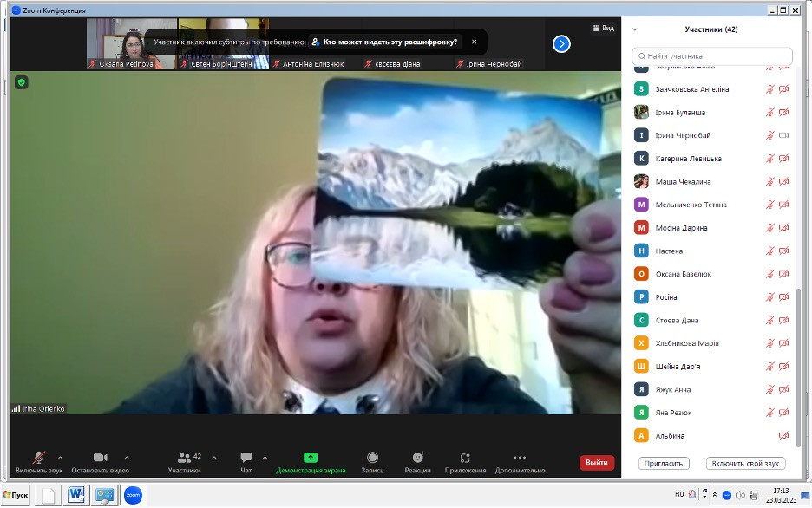812x508 pixels.
Task: Click Катерина Левицька video-off icon
Action: (784, 159)
